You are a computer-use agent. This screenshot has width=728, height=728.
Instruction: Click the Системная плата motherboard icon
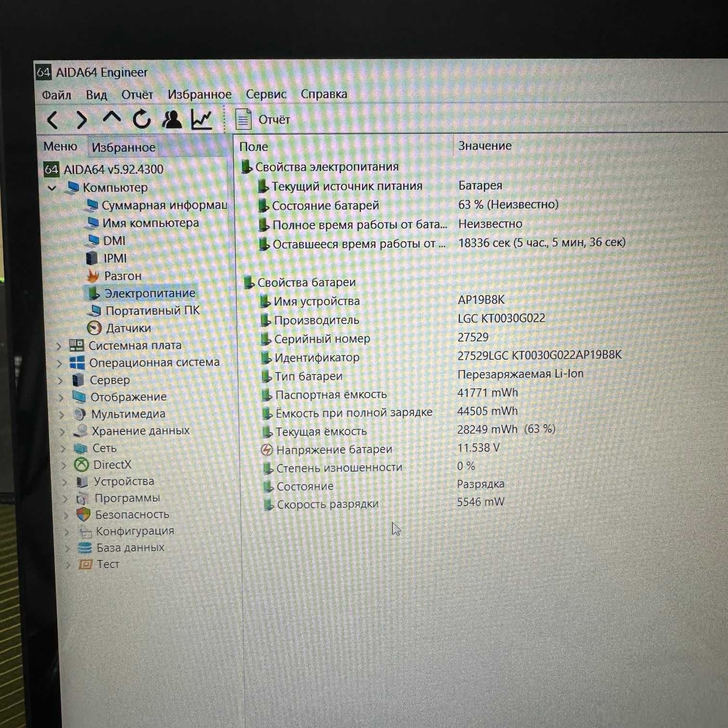pyautogui.click(x=77, y=345)
